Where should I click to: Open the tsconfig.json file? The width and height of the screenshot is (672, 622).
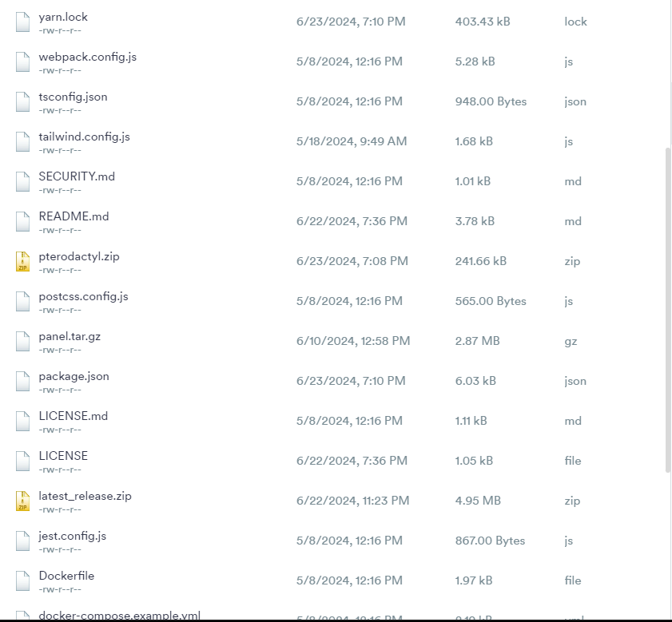(73, 97)
